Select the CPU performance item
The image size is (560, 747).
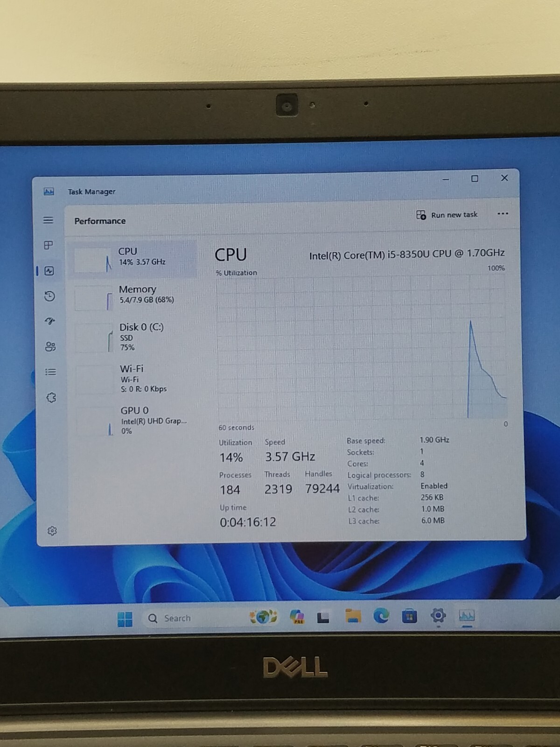point(132,258)
